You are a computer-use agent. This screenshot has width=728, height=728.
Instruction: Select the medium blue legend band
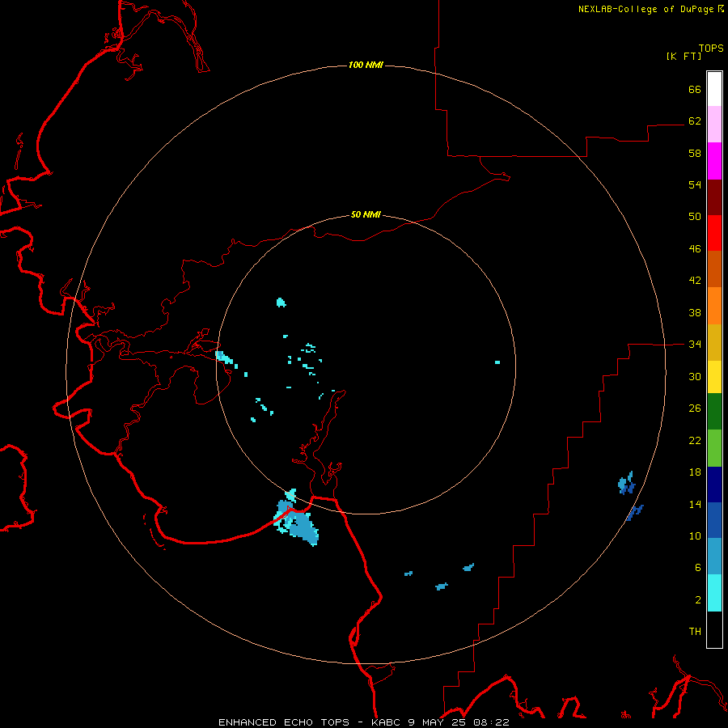tap(714, 520)
